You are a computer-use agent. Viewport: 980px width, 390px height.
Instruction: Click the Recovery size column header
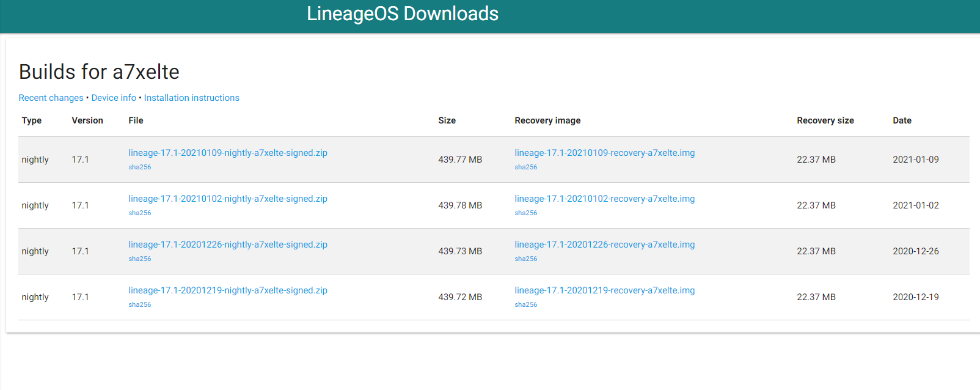[x=825, y=120]
